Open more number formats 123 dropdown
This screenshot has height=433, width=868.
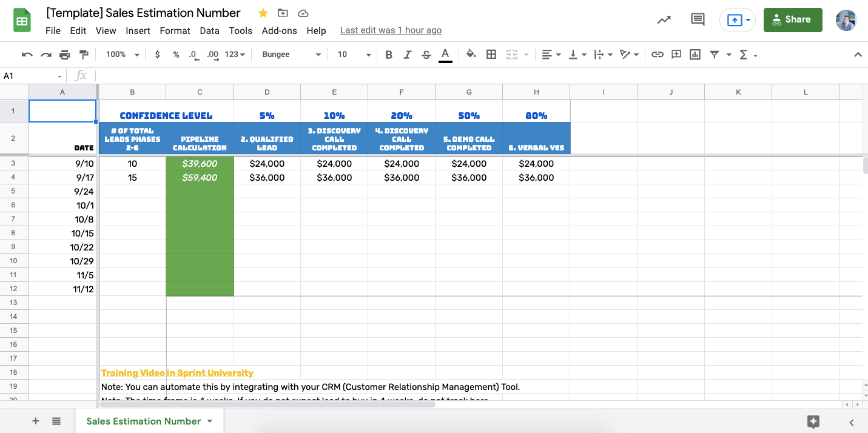click(x=235, y=55)
